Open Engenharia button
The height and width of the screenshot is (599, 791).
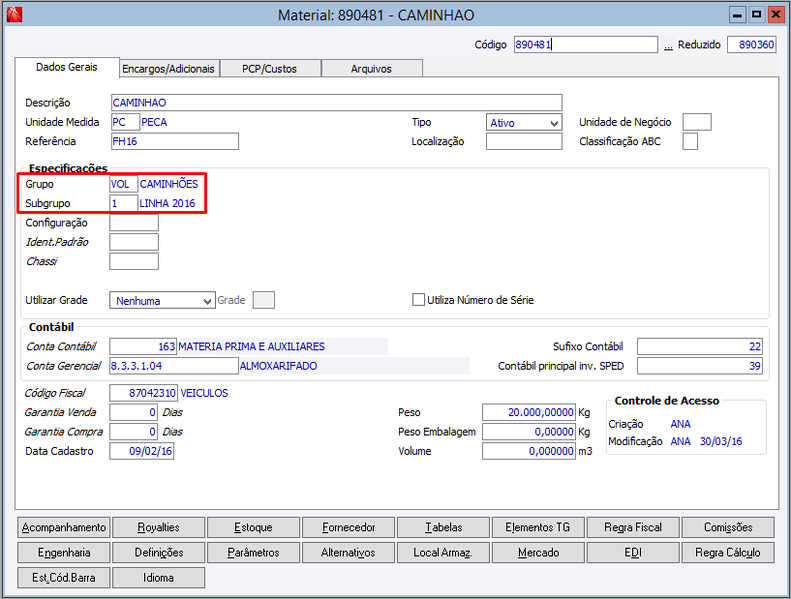[x=64, y=553]
